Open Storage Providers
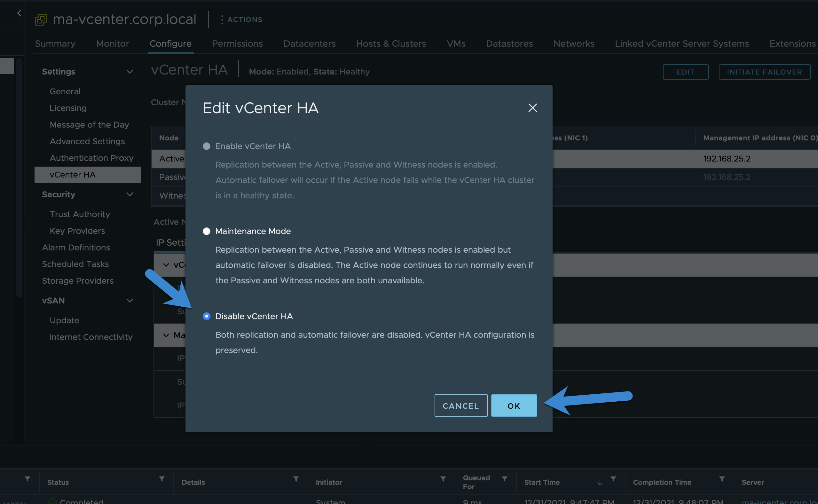 tap(78, 281)
